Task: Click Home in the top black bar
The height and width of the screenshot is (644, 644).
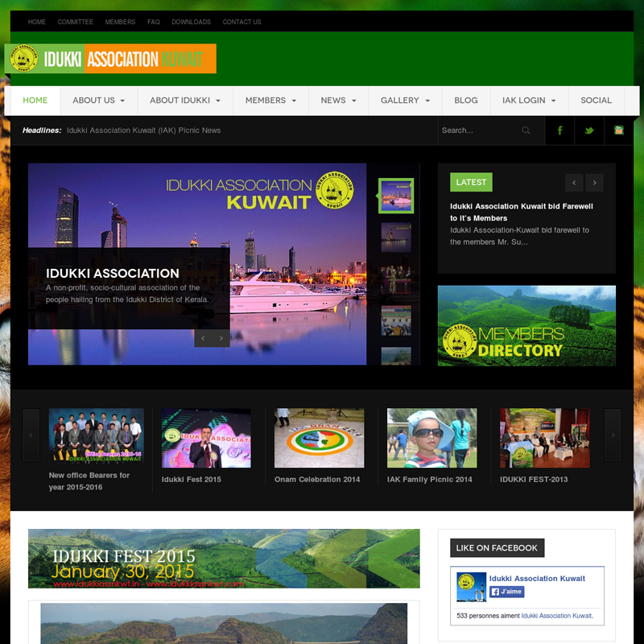Action: click(x=36, y=22)
